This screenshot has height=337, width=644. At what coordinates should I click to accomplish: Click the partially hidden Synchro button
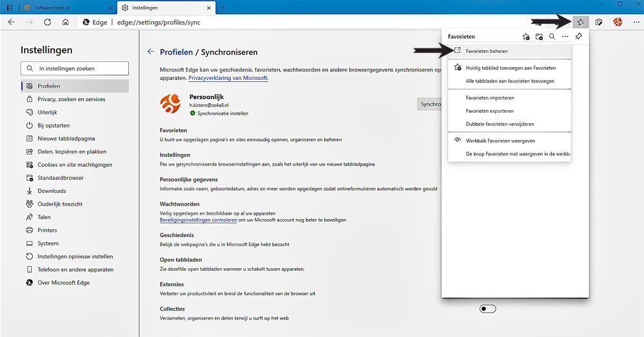click(x=429, y=104)
